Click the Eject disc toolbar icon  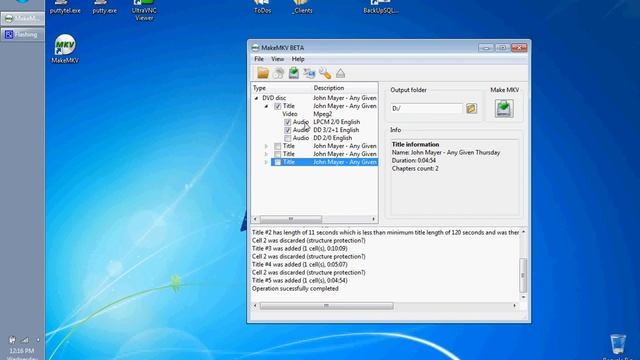pyautogui.click(x=340, y=73)
